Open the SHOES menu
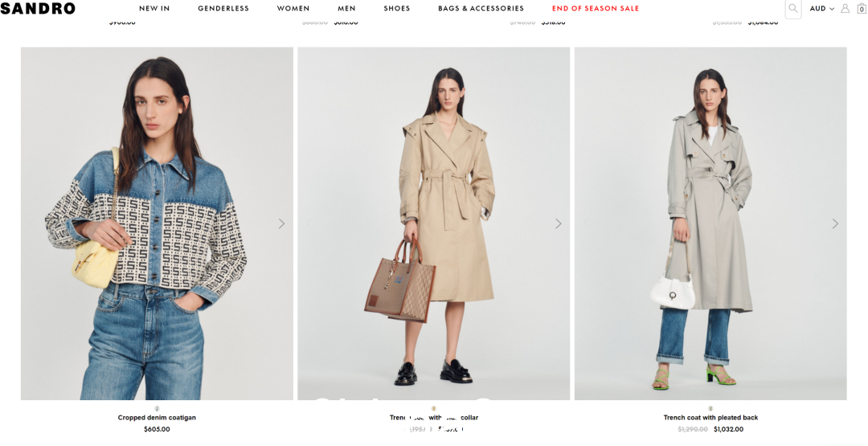The image size is (868, 446). pos(397,8)
